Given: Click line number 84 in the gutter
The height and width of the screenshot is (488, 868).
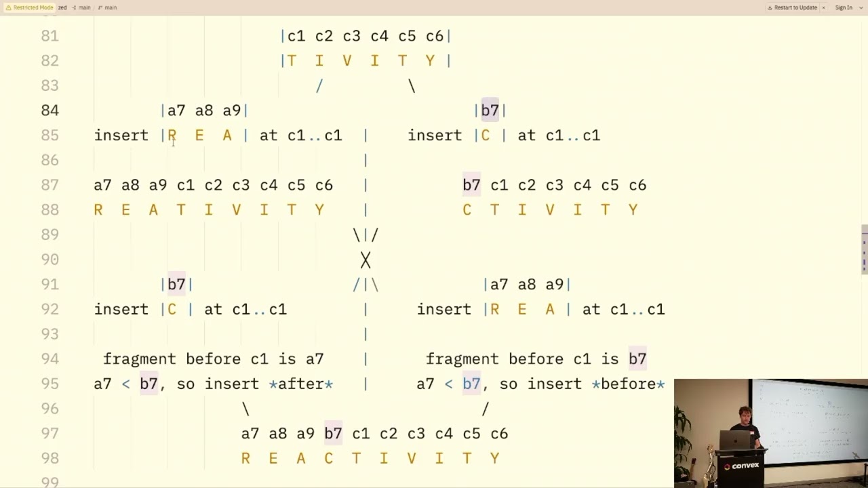Looking at the screenshot, I should [x=50, y=110].
